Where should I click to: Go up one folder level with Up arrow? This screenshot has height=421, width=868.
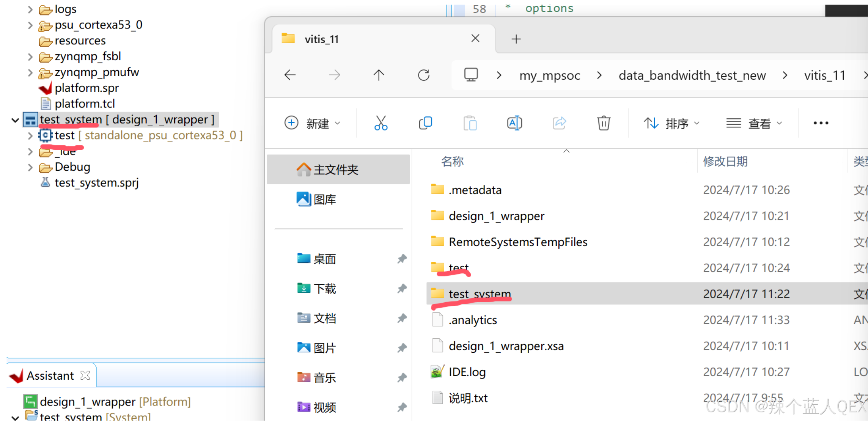pos(379,75)
